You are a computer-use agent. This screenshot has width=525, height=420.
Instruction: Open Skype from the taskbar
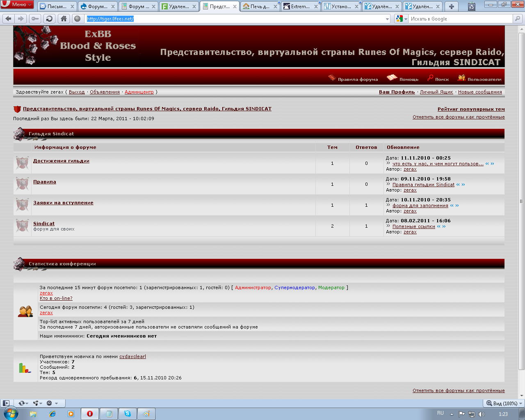click(x=128, y=414)
